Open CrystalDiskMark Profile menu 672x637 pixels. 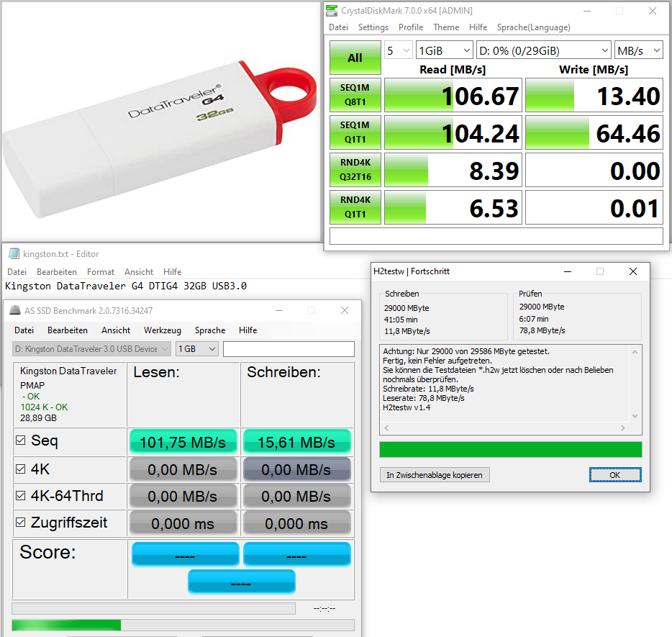coord(411,27)
